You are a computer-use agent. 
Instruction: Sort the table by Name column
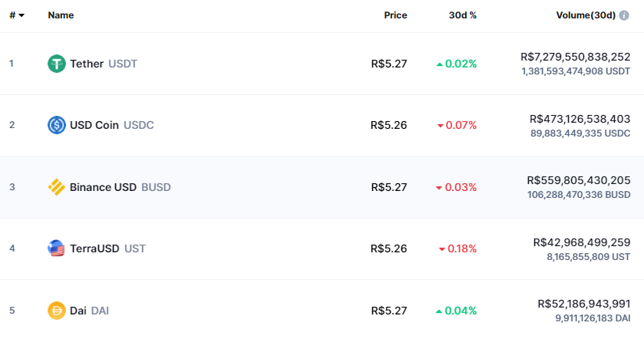(61, 15)
